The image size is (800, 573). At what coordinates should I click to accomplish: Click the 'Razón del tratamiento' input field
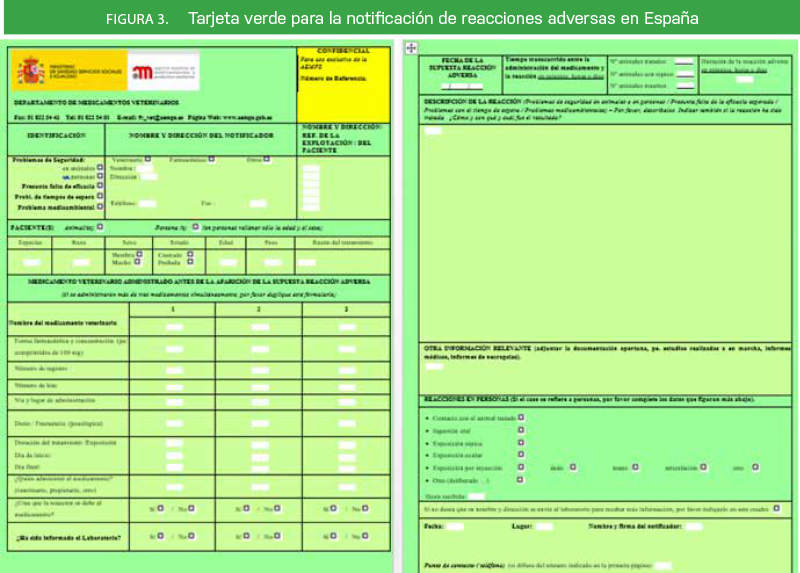tap(307, 262)
